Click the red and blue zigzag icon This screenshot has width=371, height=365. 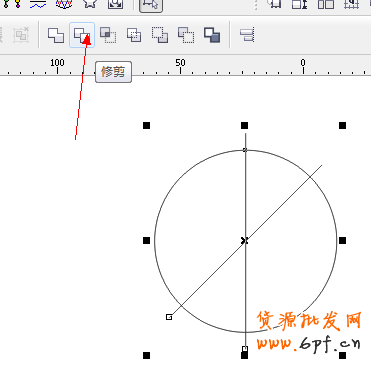[x=64, y=4]
